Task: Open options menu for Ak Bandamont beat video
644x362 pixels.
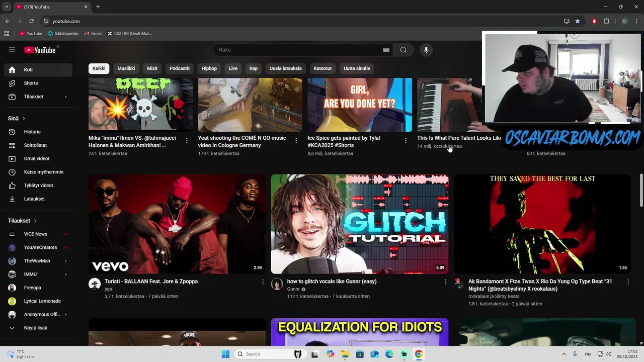Action: point(628,282)
